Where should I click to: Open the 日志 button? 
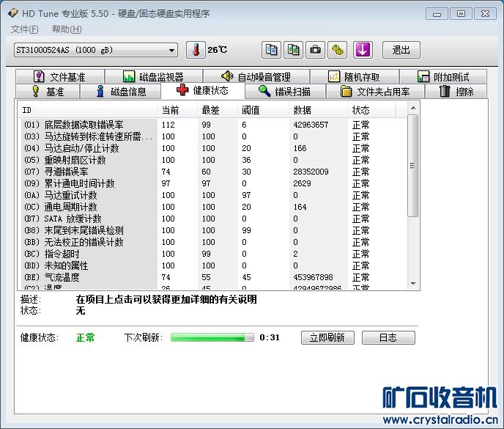[x=388, y=337]
